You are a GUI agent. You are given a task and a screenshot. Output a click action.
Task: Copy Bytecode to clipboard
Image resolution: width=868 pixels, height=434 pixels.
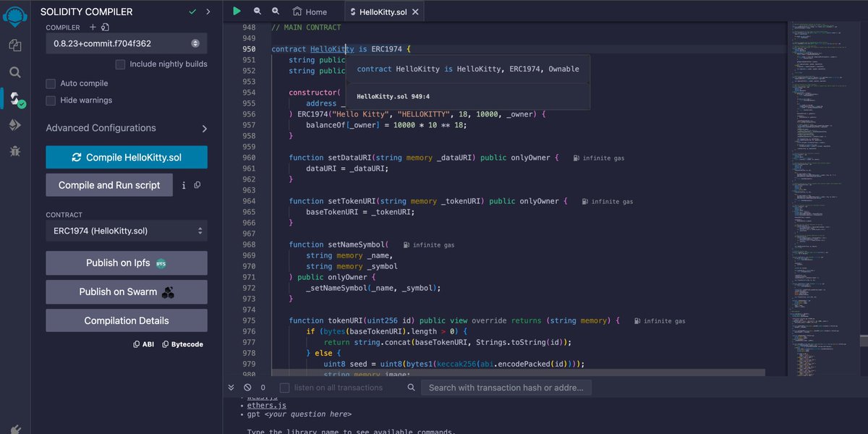[x=182, y=344]
